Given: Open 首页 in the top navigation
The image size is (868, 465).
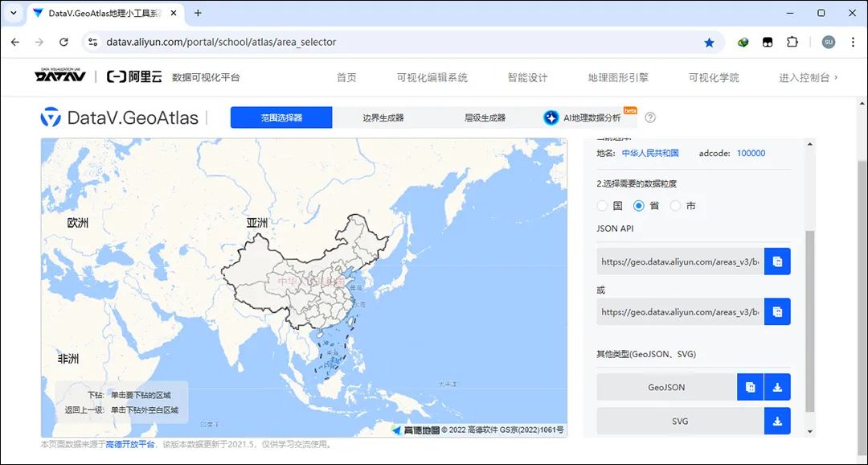Looking at the screenshot, I should (x=346, y=77).
